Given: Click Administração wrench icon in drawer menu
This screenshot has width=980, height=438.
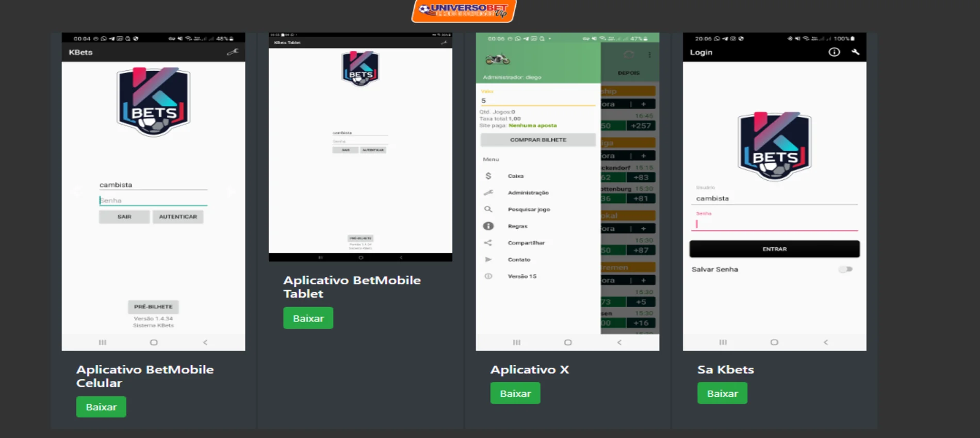Looking at the screenshot, I should 488,192.
